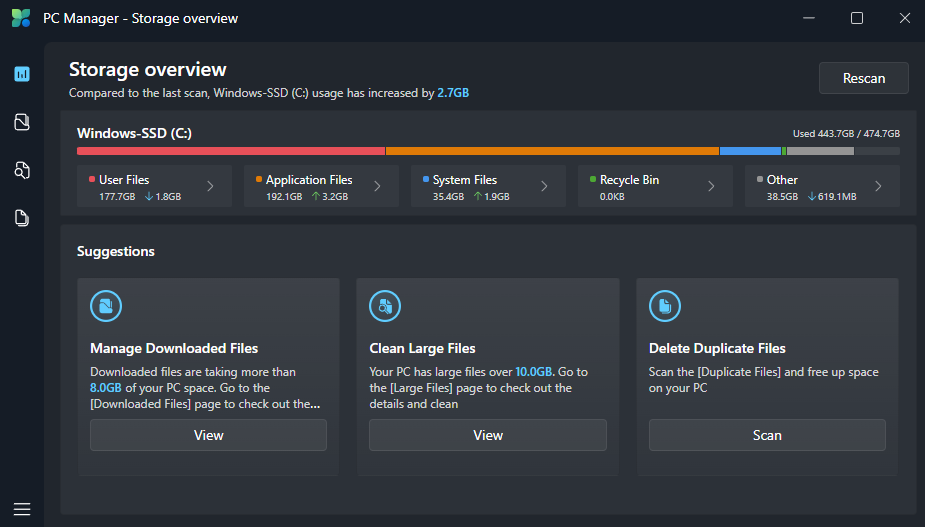Click the Clean Large Files circle icon
Viewport: 925px width, 527px height.
click(385, 306)
